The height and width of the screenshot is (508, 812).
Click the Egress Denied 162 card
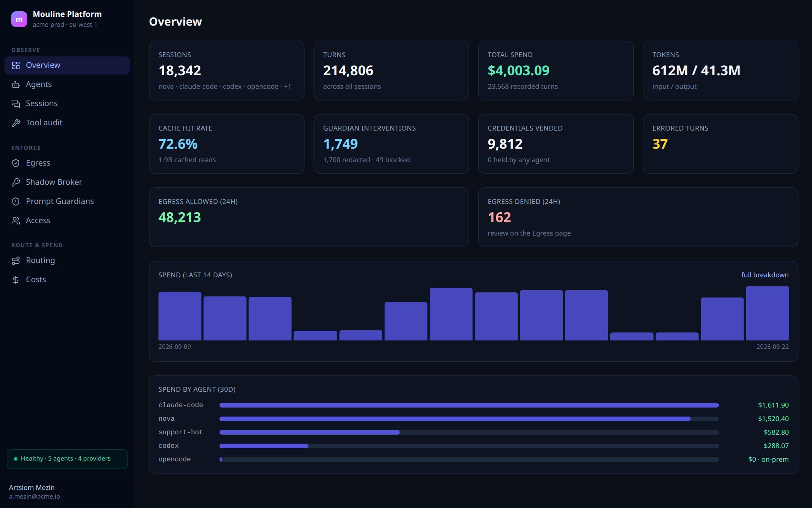click(x=638, y=217)
